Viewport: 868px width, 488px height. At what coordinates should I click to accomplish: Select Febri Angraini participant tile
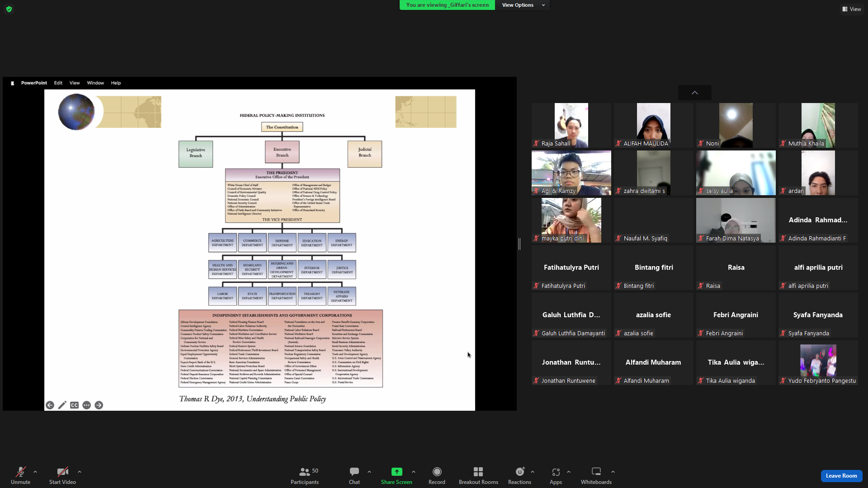pyautogui.click(x=736, y=315)
